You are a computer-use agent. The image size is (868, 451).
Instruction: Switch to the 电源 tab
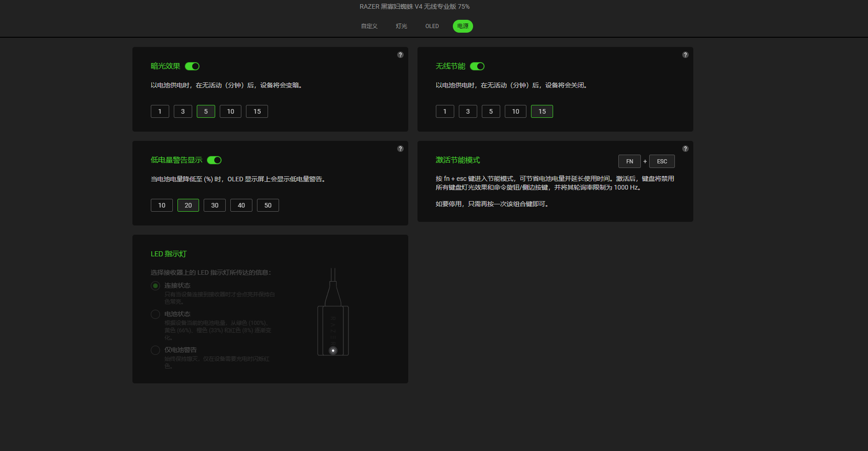pos(463,26)
